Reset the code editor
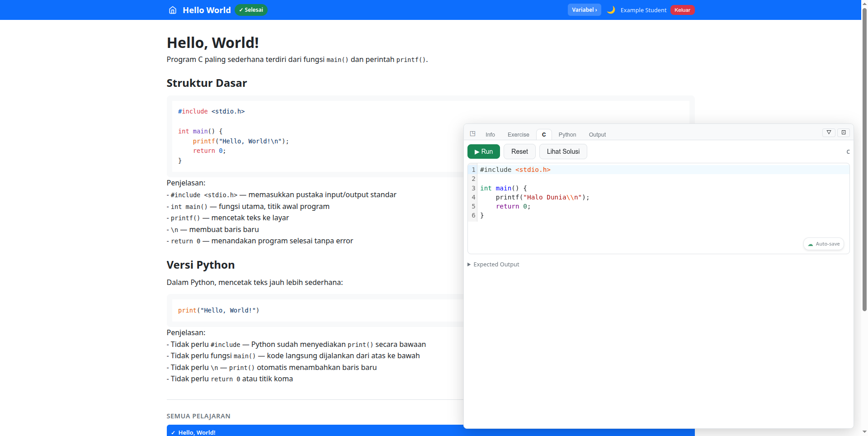The height and width of the screenshot is (436, 868). click(x=519, y=152)
